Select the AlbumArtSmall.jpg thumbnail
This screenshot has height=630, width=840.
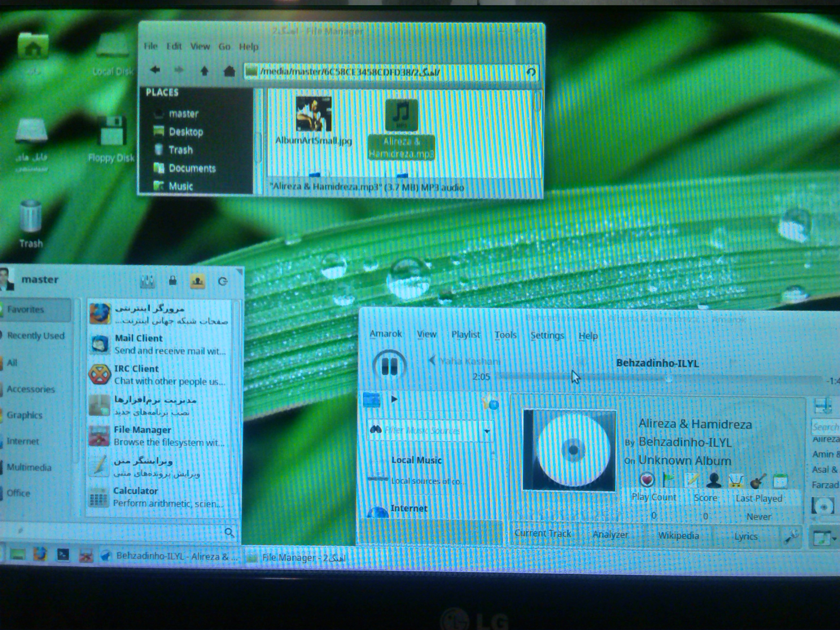pos(313,114)
